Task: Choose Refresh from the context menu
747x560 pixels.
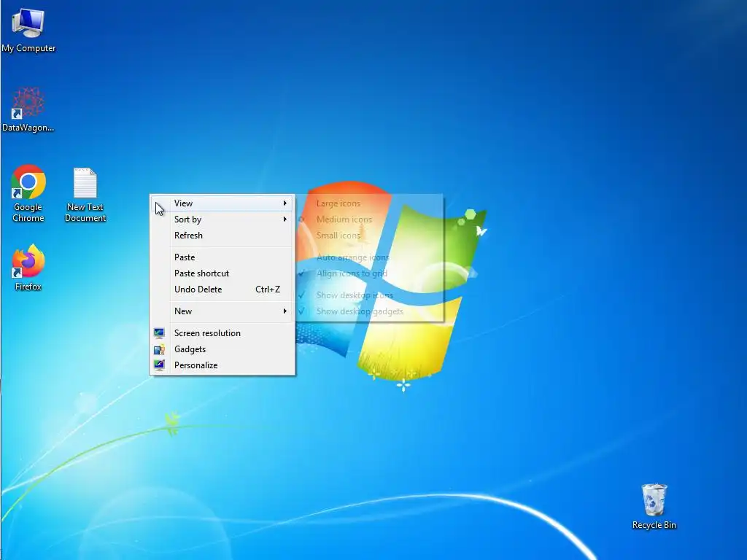Action: 222,236
